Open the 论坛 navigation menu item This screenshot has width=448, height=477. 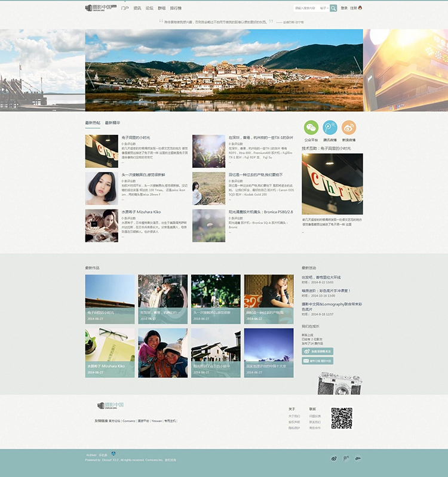click(x=149, y=8)
